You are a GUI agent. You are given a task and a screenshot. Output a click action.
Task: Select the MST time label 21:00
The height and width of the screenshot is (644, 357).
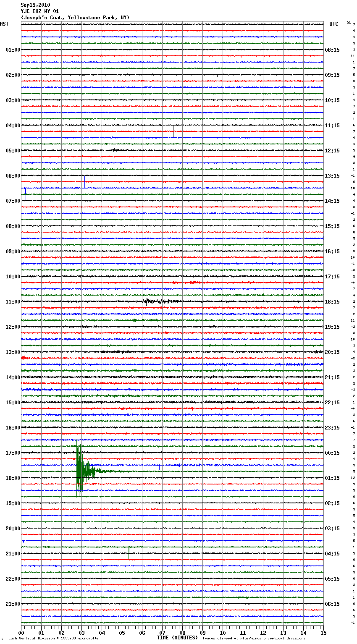[x=13, y=554]
